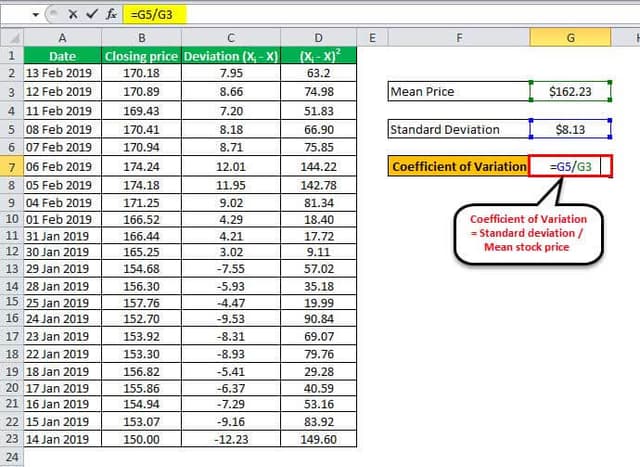Select the highlighted column G header
The height and width of the screenshot is (467, 640).
(x=570, y=38)
